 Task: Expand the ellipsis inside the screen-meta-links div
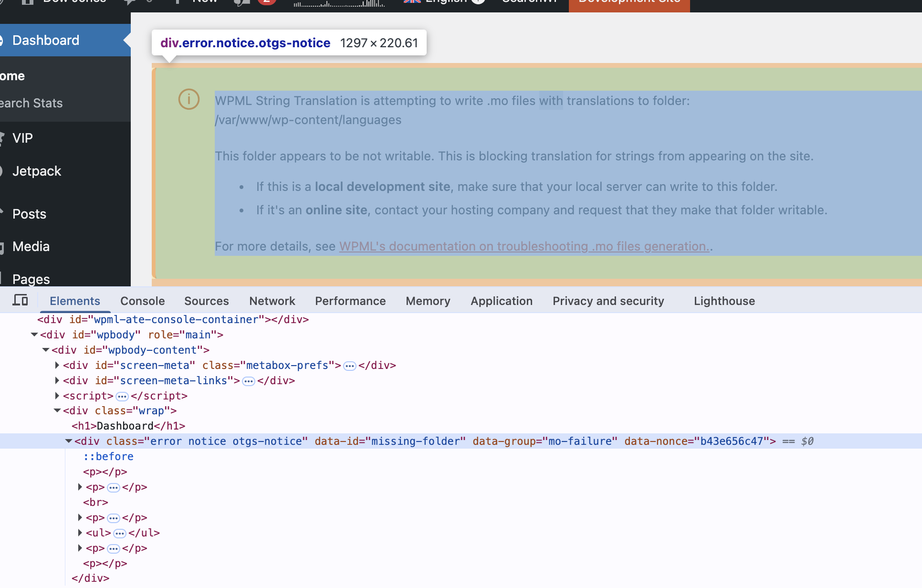[x=249, y=381]
